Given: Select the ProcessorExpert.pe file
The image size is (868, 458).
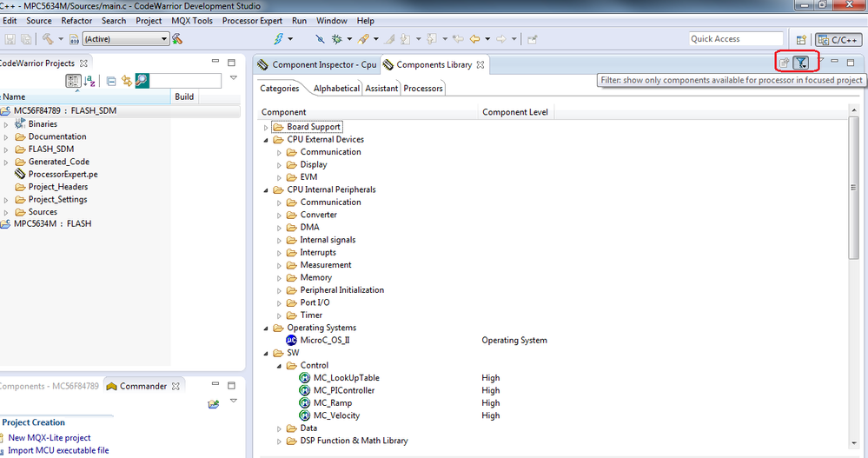Looking at the screenshot, I should coord(63,174).
